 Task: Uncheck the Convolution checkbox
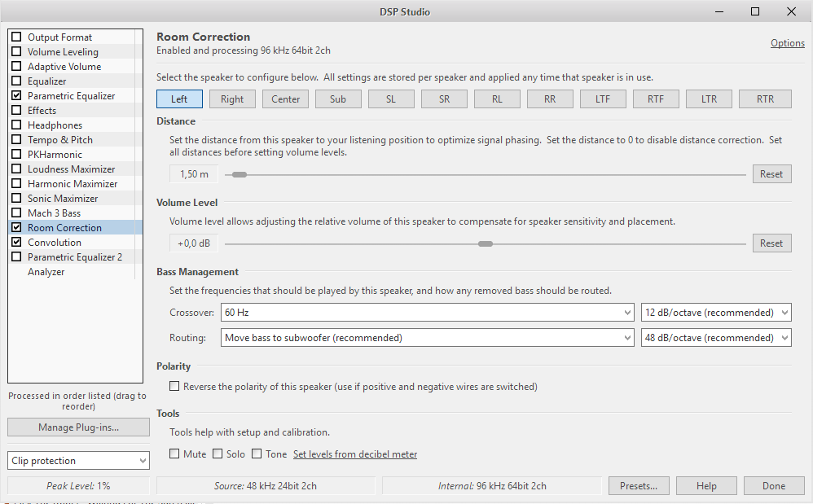click(16, 242)
